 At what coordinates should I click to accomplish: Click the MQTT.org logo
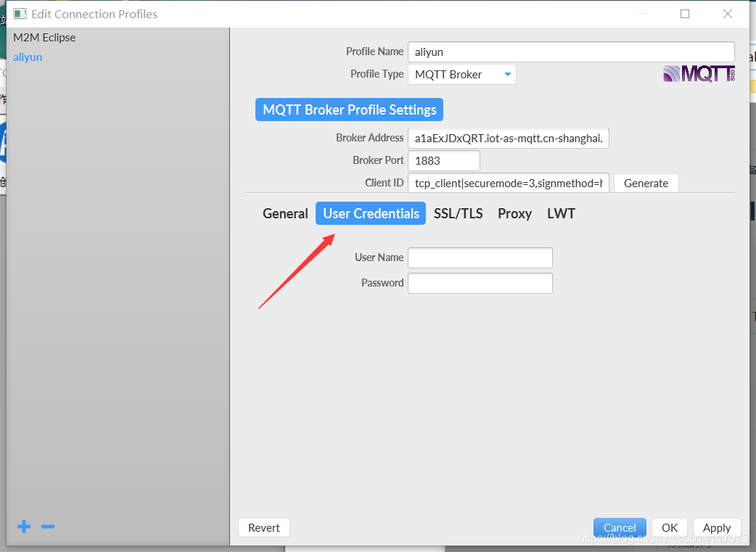pyautogui.click(x=699, y=74)
